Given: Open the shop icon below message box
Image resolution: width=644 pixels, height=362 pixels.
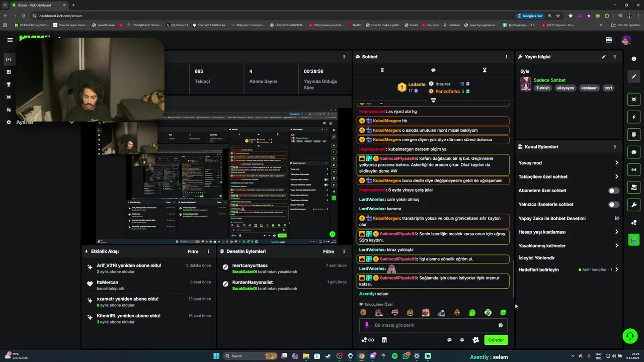Looking at the screenshot, I should 384,340.
